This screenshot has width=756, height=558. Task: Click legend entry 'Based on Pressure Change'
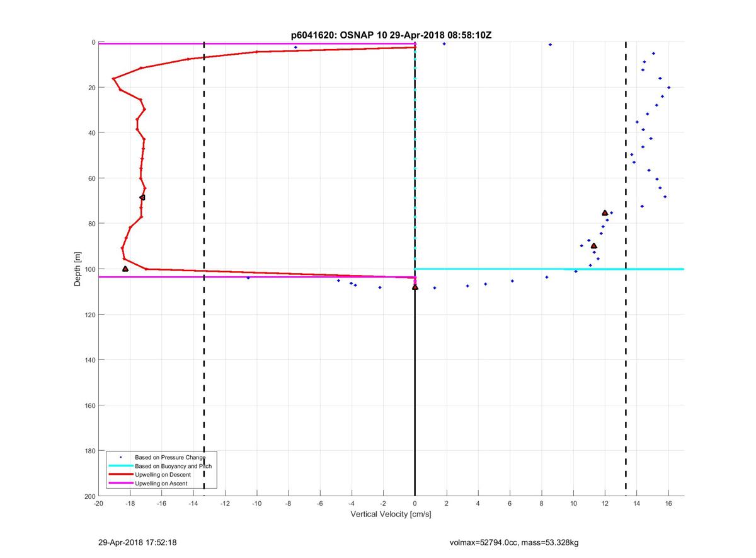click(x=170, y=457)
